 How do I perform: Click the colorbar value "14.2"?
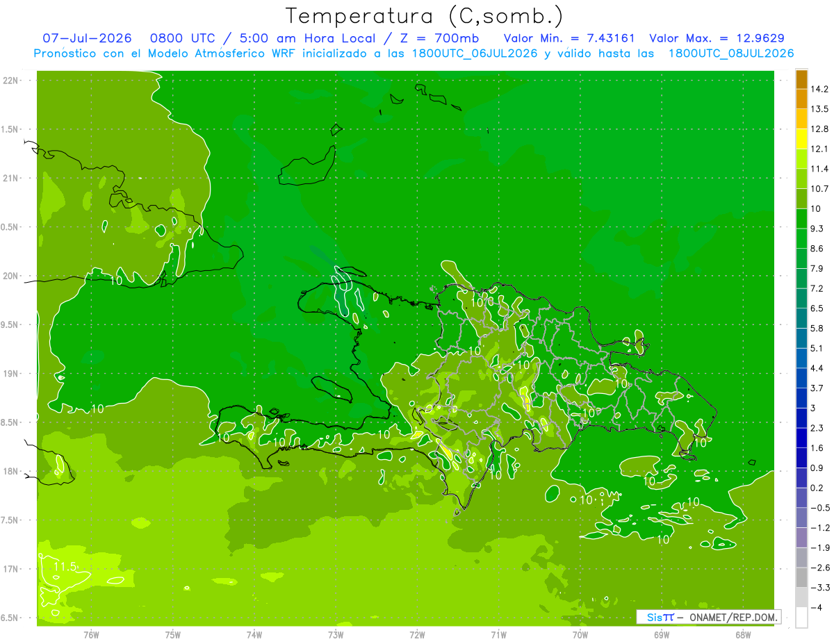(819, 89)
